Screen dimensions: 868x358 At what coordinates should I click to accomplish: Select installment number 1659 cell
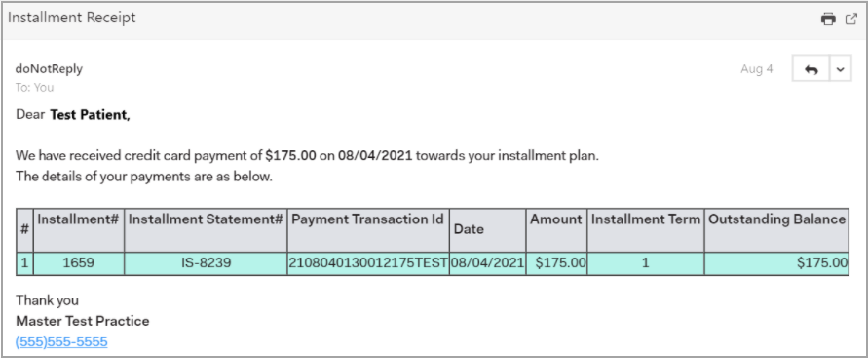[79, 263]
